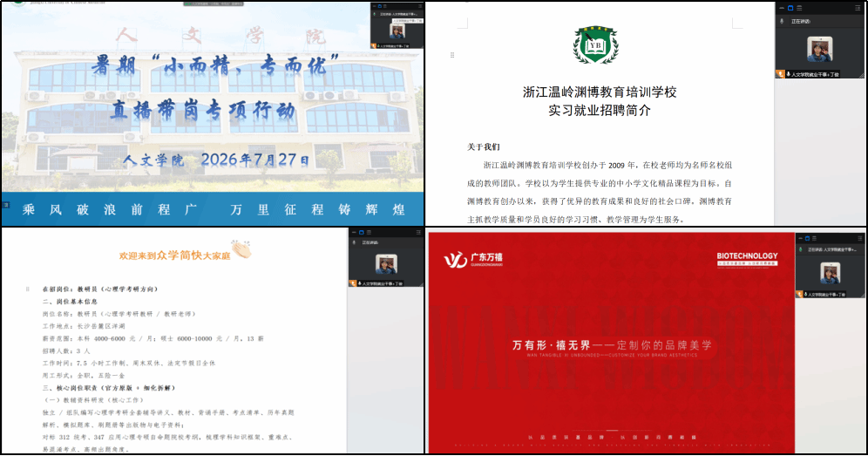Select list view icon beside 众学简快 document
Image resolution: width=868 pixels, height=456 pixels.
pyautogui.click(x=369, y=232)
